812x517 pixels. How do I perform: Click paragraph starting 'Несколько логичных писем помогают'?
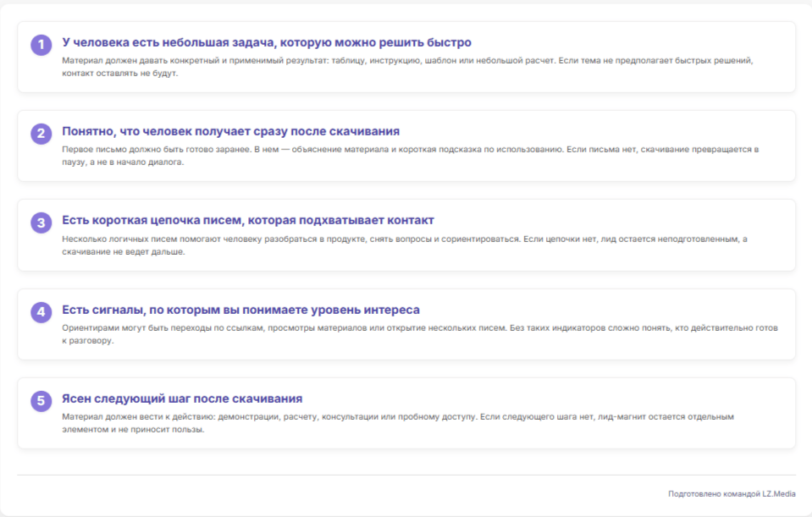pyautogui.click(x=405, y=245)
